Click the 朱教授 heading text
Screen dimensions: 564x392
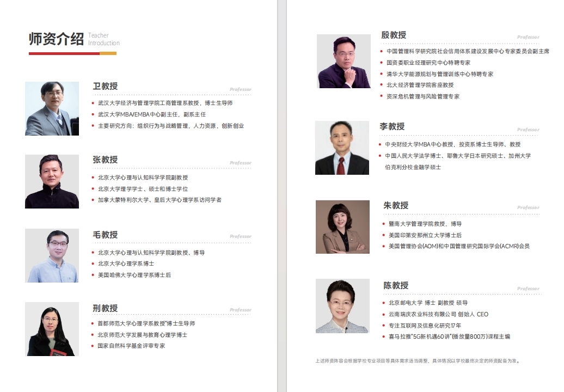[396, 205]
